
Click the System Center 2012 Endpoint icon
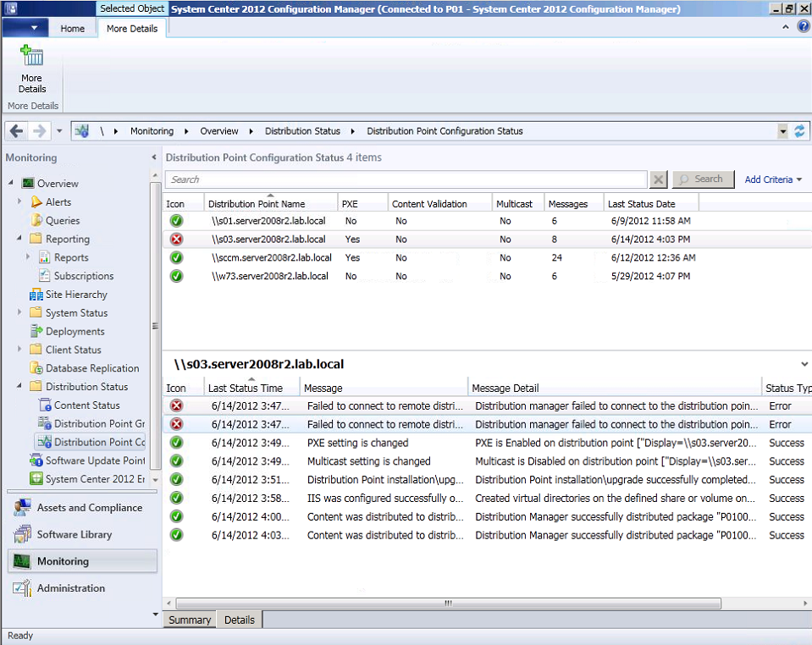[36, 479]
